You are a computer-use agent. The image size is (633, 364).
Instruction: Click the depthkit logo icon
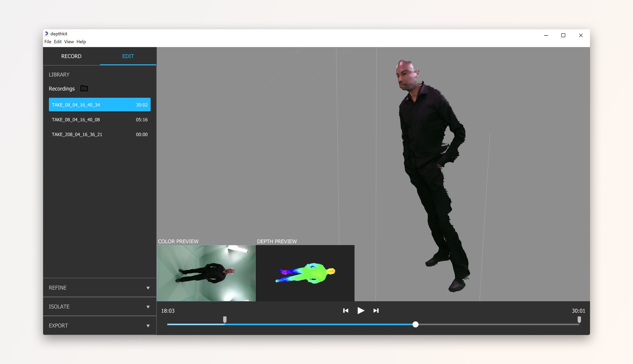pyautogui.click(x=46, y=34)
